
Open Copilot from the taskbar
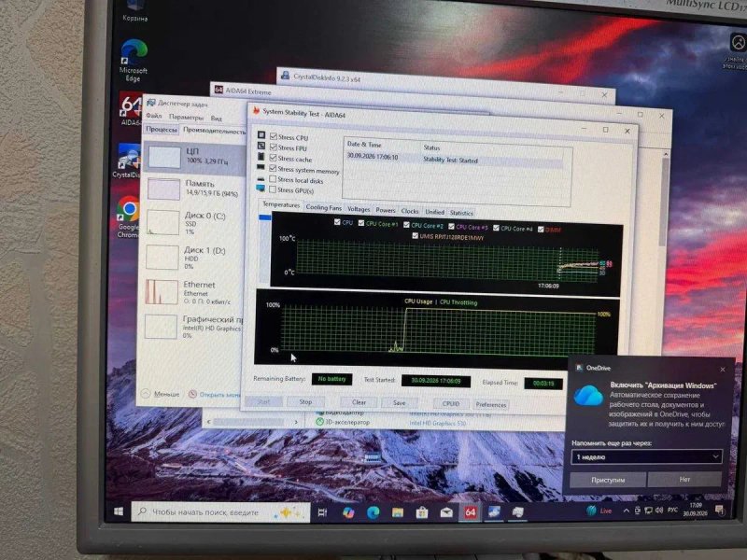(348, 512)
